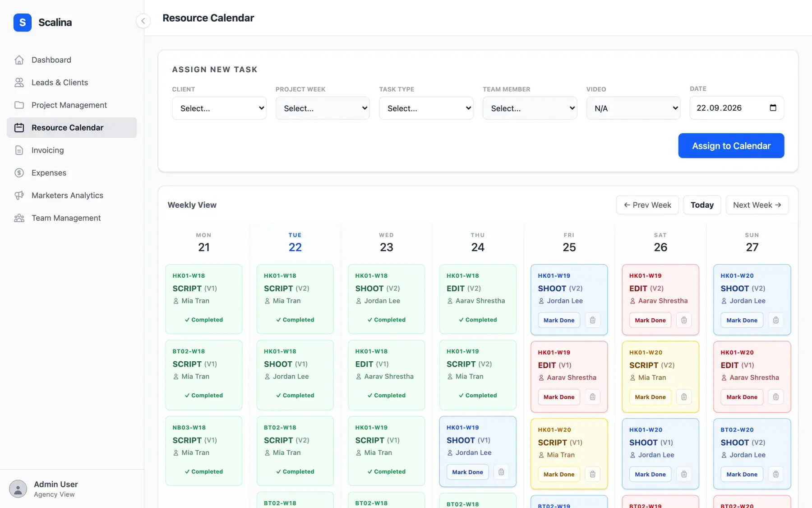The height and width of the screenshot is (508, 812).
Task: Collapse the sidebar with the chevron button
Action: pos(143,21)
